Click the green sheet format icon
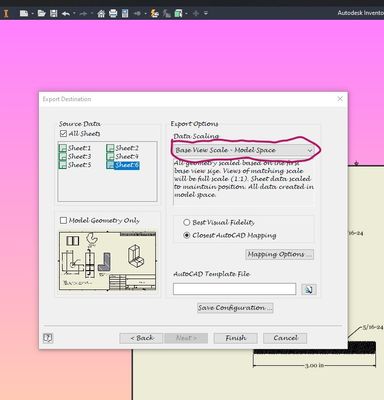 point(179,13)
